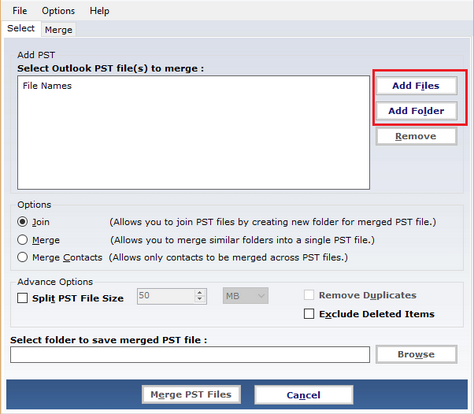474x414 pixels.
Task: Decrease split size with down arrow
Action: 200,299
